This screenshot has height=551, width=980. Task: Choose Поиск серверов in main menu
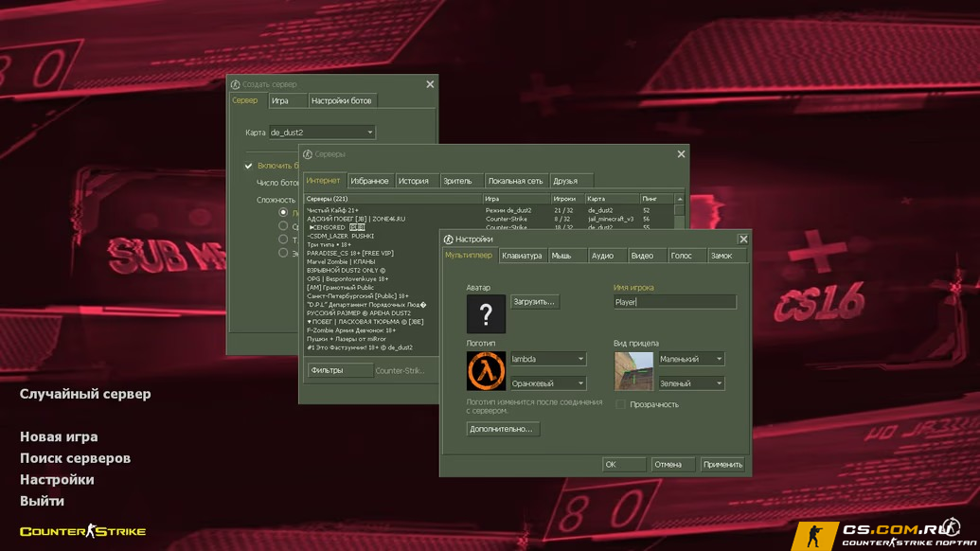point(75,458)
